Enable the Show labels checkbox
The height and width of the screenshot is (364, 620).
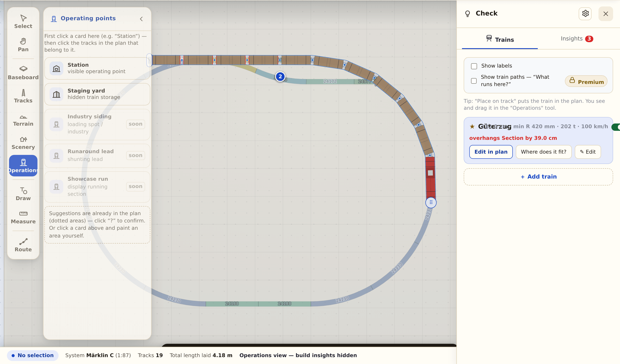coord(474,66)
